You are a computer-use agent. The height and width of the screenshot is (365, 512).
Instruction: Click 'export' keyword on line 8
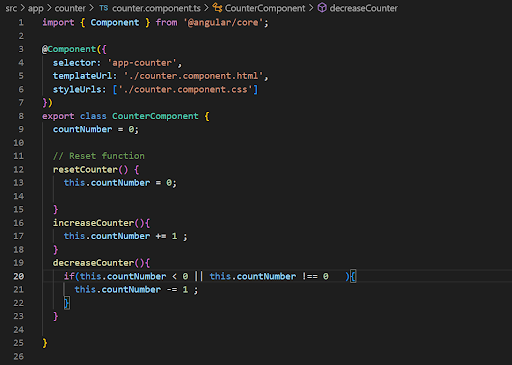(x=58, y=116)
